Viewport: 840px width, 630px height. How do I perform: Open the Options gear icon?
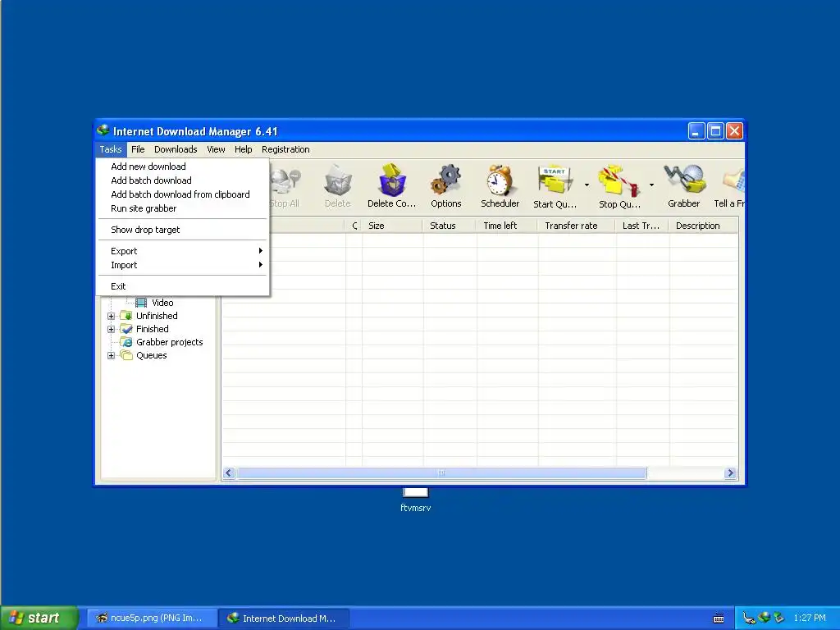point(445,180)
